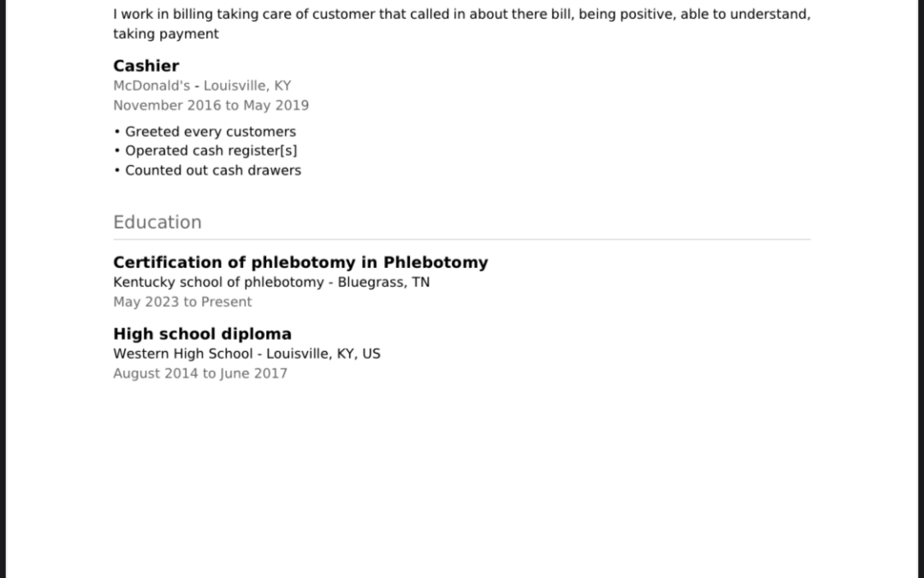This screenshot has width=924, height=578.
Task: Click the divider line under Education
Action: pos(462,240)
